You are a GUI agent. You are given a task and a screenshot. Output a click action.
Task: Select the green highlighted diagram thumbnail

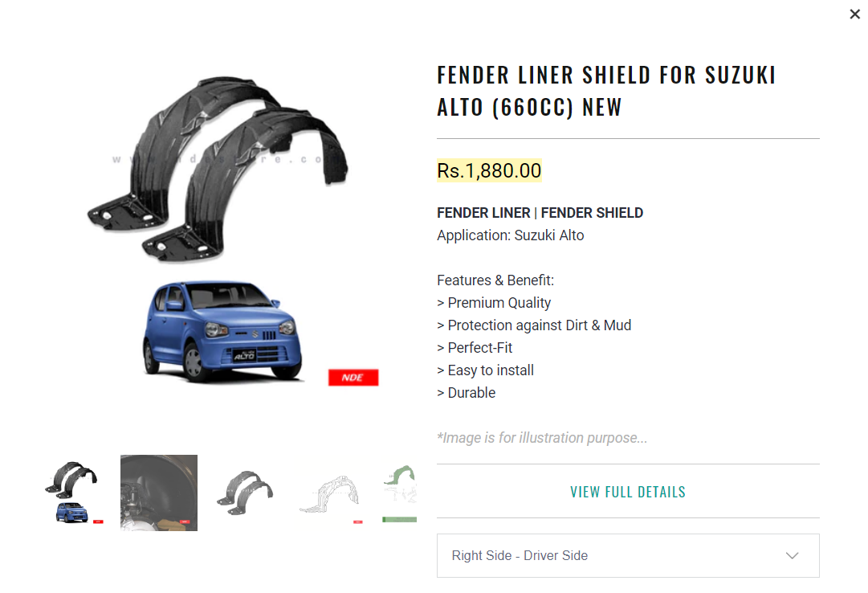pos(400,493)
